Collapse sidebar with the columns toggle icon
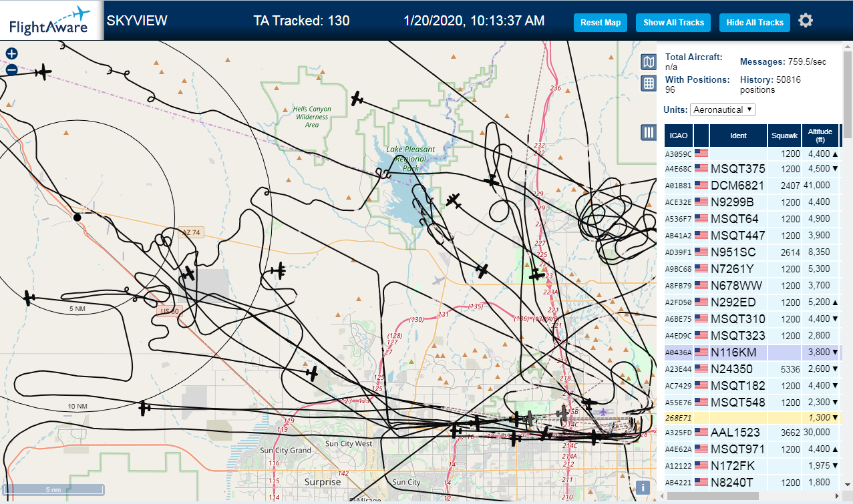Viewport: 853px width, 504px height. [x=648, y=132]
